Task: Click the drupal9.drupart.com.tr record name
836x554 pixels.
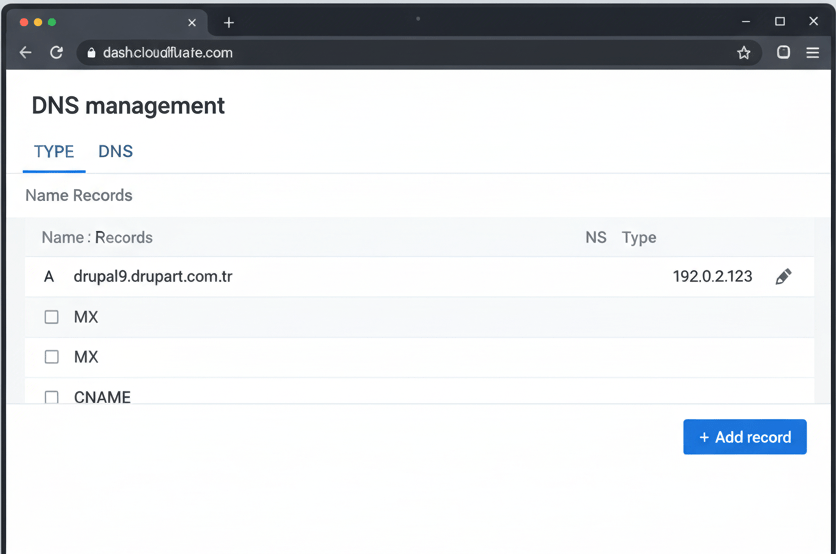Action: point(153,277)
